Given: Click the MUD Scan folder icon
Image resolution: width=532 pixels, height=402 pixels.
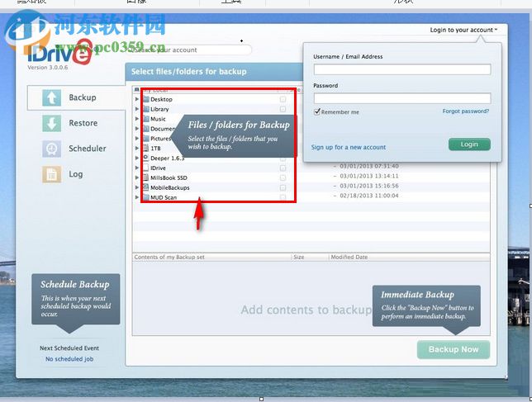Looking at the screenshot, I should click(146, 197).
